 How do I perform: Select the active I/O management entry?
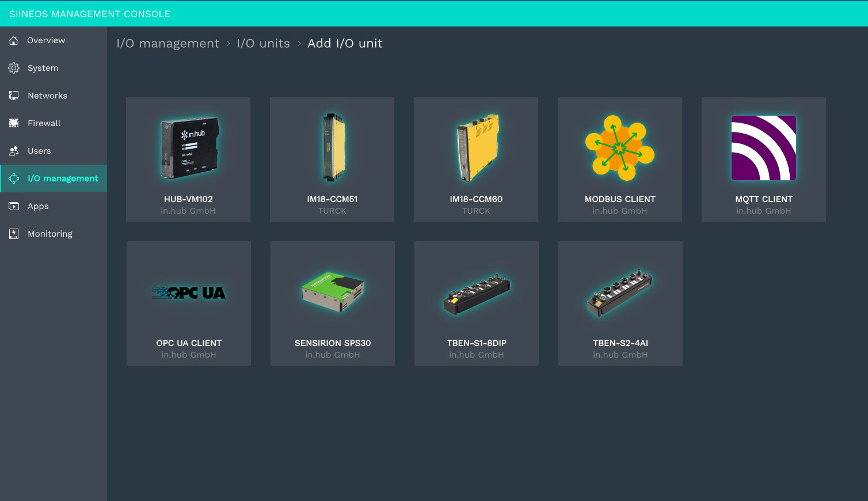point(54,179)
